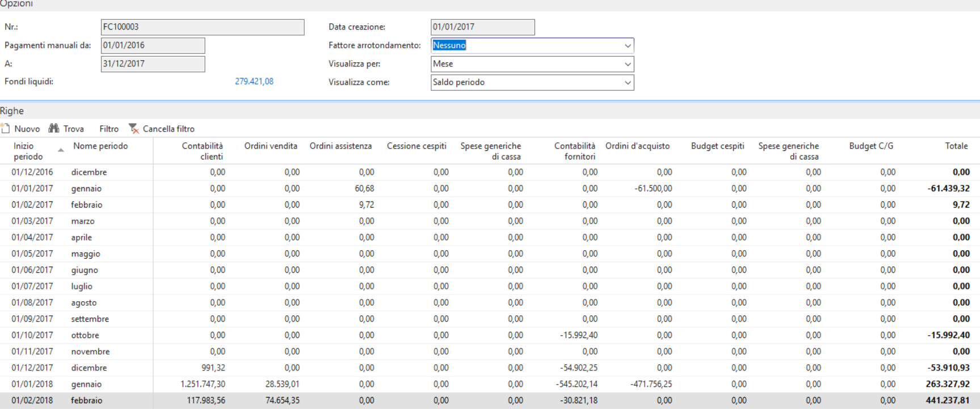
Task: Click Ordini assistenza value 60,68
Action: tap(364, 188)
